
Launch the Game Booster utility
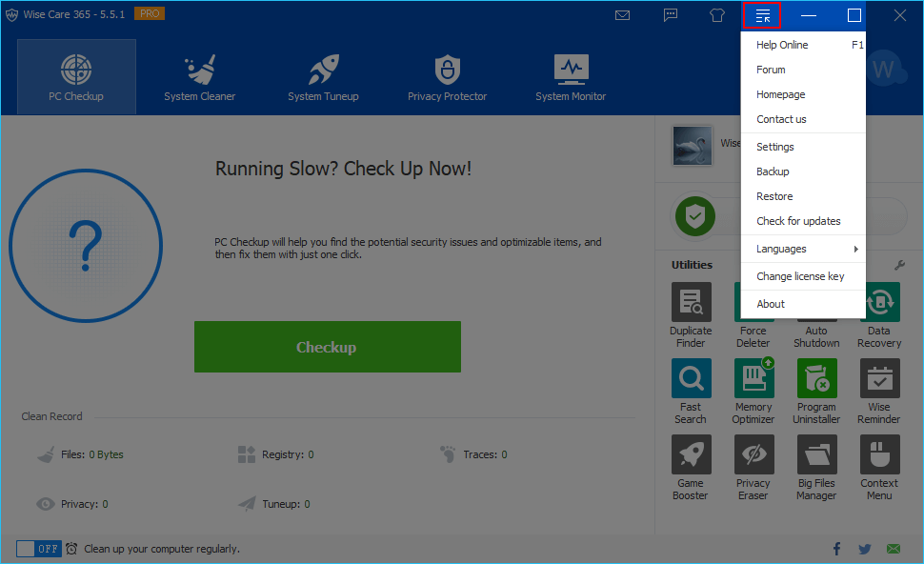pyautogui.click(x=691, y=468)
